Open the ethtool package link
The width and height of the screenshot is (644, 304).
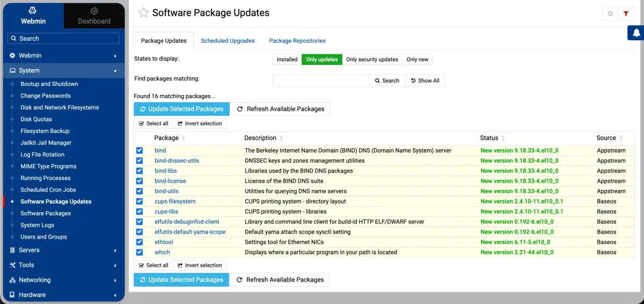coord(164,242)
